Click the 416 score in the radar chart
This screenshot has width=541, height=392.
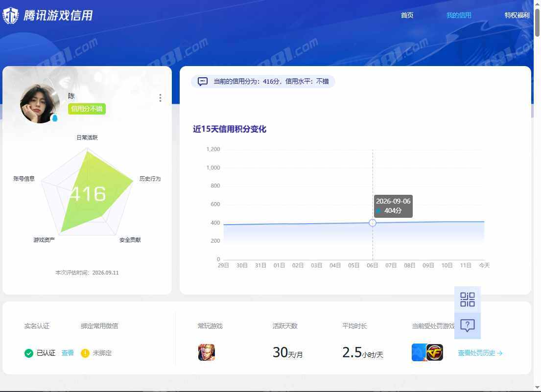click(x=87, y=194)
